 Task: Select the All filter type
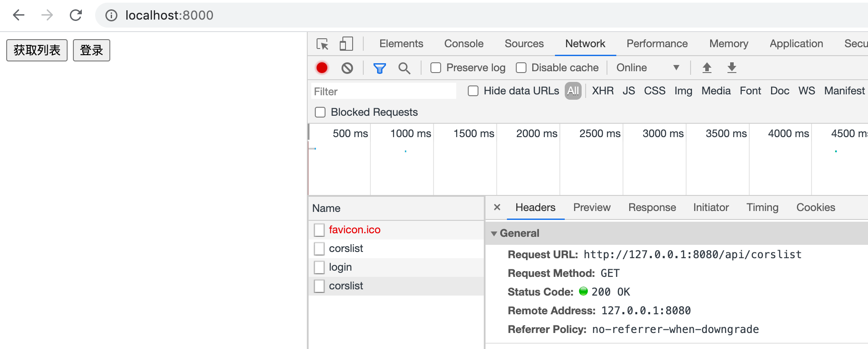pyautogui.click(x=573, y=91)
